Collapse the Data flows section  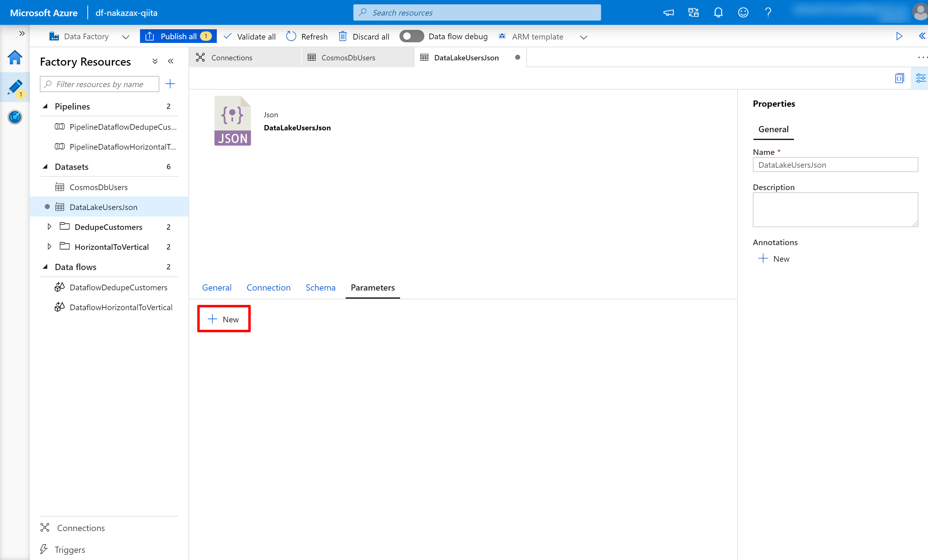tap(45, 267)
